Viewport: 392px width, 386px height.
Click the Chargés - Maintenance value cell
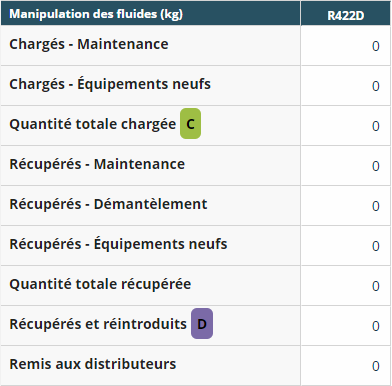point(346,46)
